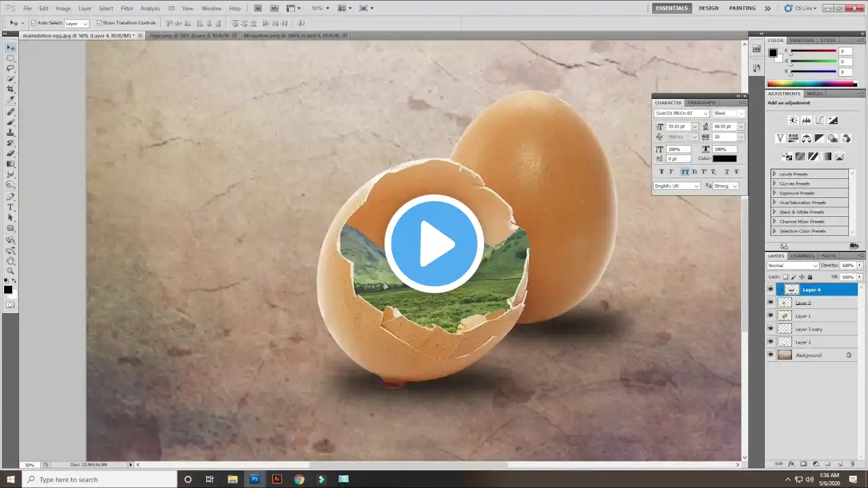Enable the All Caps text style
Image resolution: width=868 pixels, height=488 pixels.
point(684,172)
